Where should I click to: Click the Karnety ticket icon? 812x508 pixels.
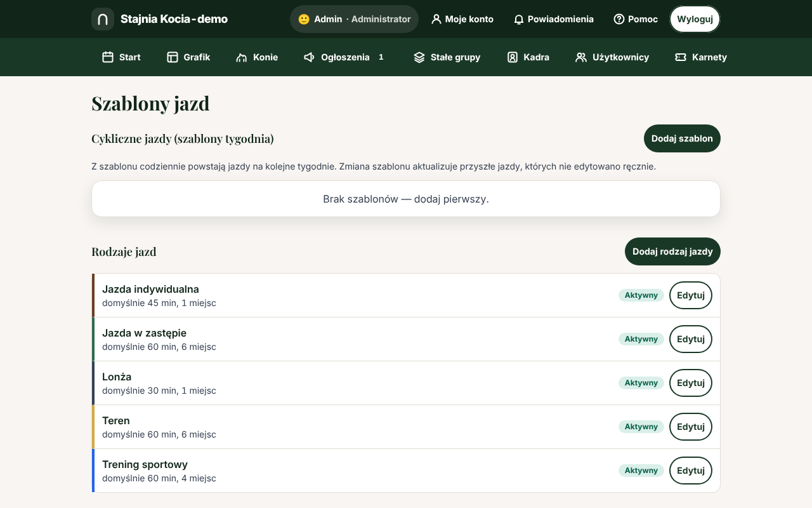coord(681,57)
